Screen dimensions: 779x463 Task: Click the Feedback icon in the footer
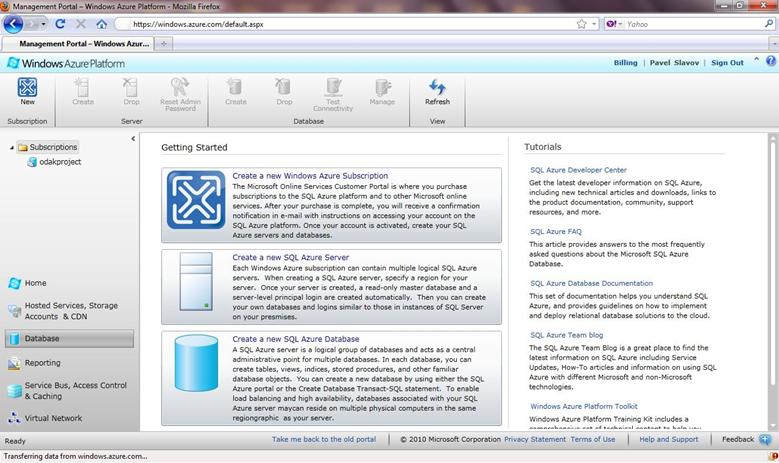click(x=765, y=440)
